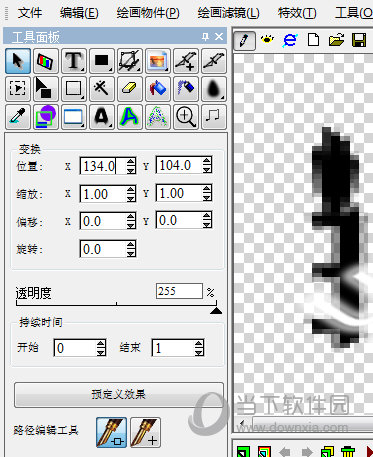This screenshot has width=373, height=457.
Task: Select the green outlined letter A tool
Action: pos(130,117)
